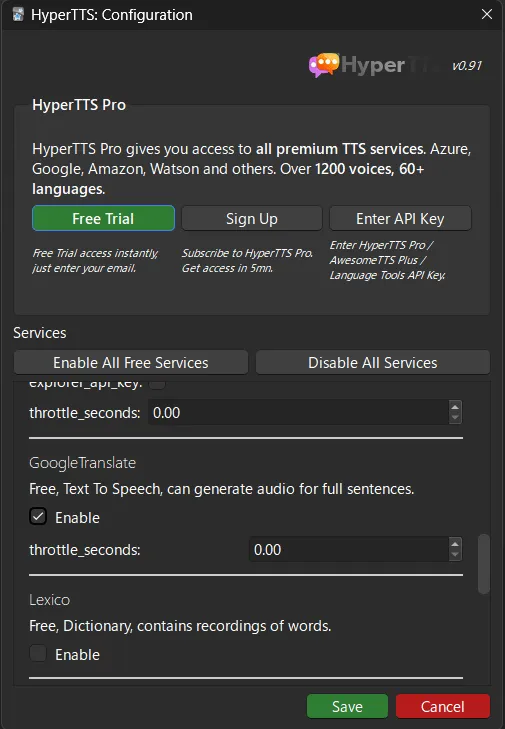Screen dimensions: 505x729
Task: Focus the GoogleTranslate throttle_seconds field
Action: click(x=349, y=550)
